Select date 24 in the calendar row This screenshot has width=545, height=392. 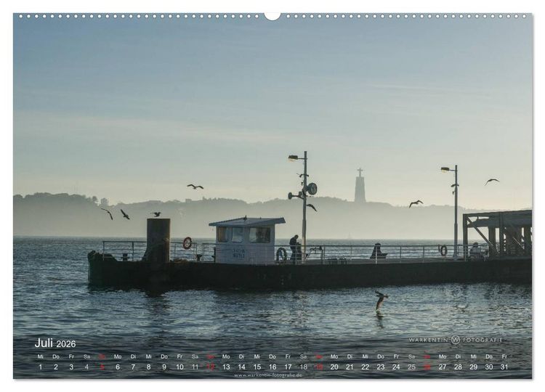pyautogui.click(x=396, y=367)
